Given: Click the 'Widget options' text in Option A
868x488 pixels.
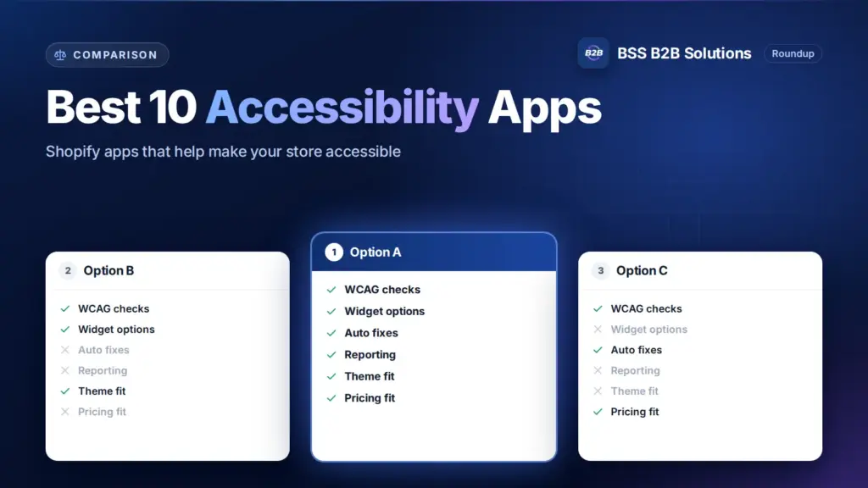Looking at the screenshot, I should coord(384,312).
